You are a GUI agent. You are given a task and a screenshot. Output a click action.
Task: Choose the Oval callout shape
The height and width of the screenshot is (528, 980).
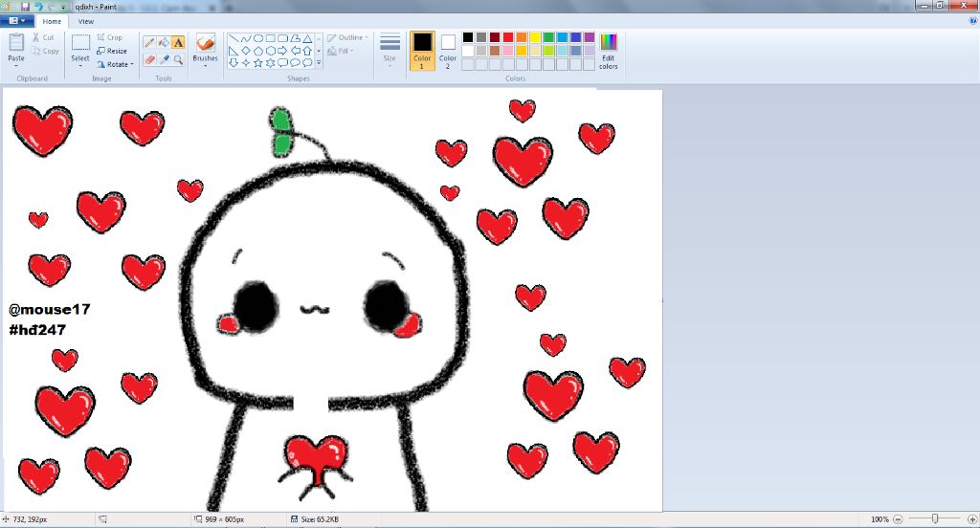pyautogui.click(x=295, y=62)
